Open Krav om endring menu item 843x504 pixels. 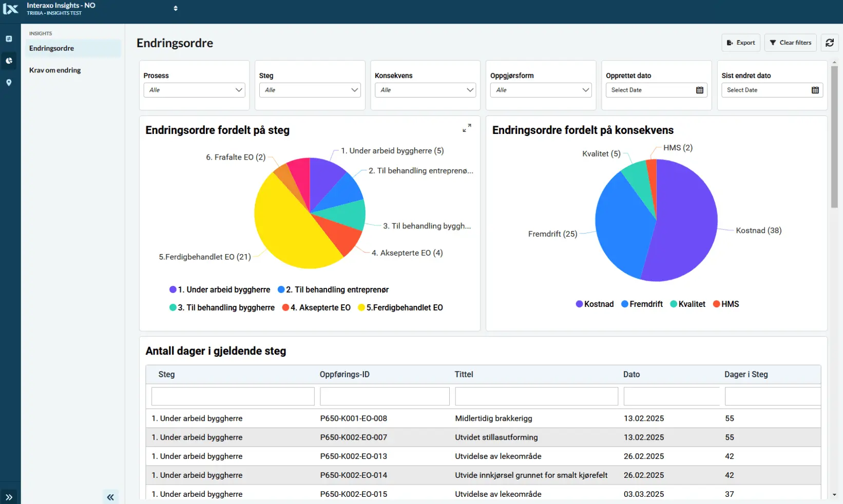(x=55, y=70)
